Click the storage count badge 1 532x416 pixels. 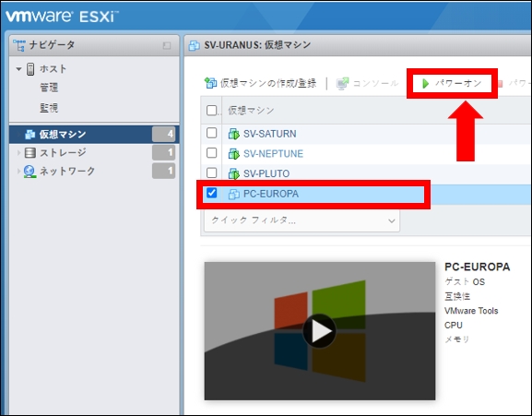coord(163,153)
